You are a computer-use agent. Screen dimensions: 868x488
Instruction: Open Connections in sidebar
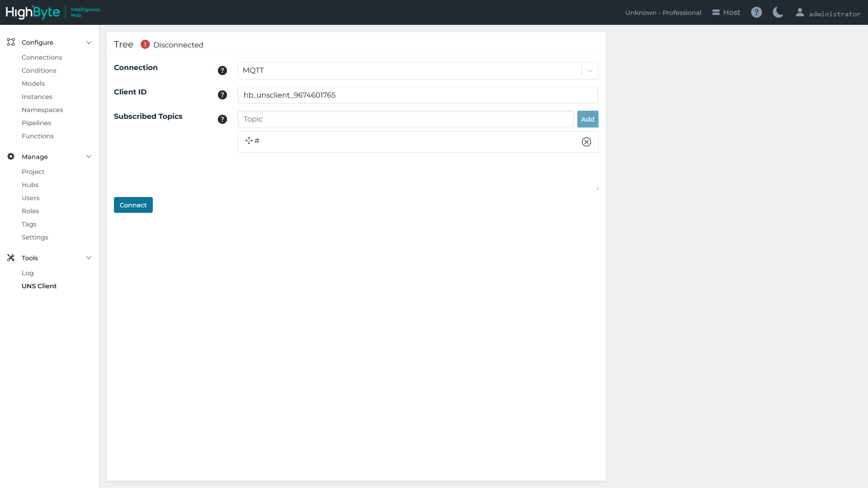coord(42,57)
